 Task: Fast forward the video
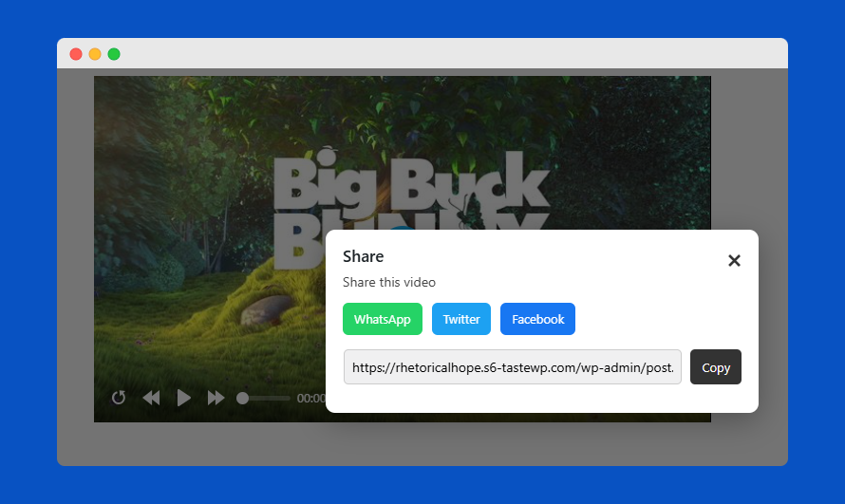point(216,398)
